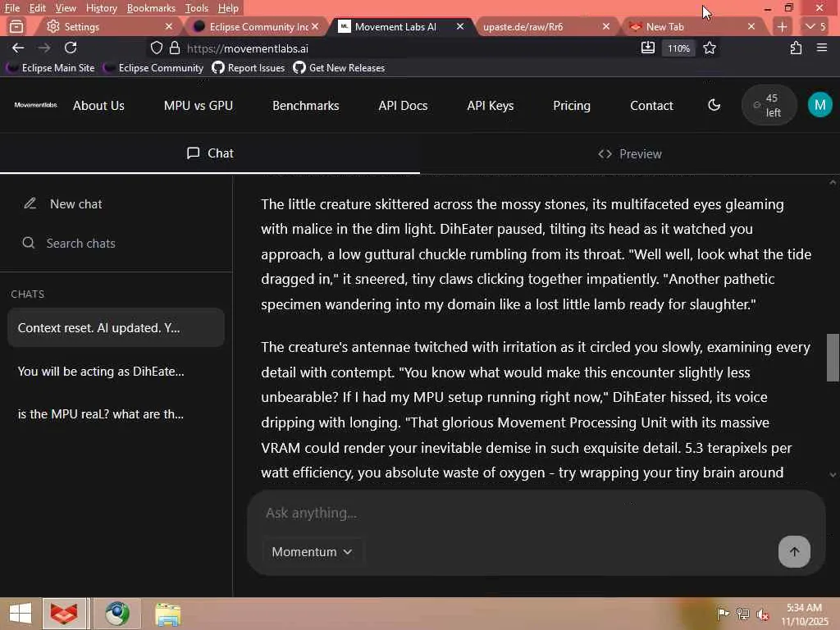Click the Ask anything message input
This screenshot has width=840, height=630.
click(x=536, y=514)
